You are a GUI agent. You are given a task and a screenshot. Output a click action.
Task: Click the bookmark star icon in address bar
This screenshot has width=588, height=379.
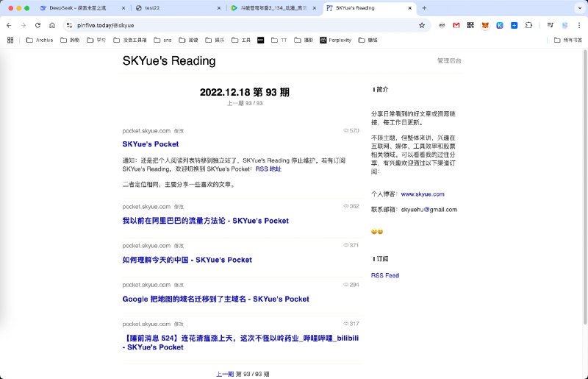422,25
